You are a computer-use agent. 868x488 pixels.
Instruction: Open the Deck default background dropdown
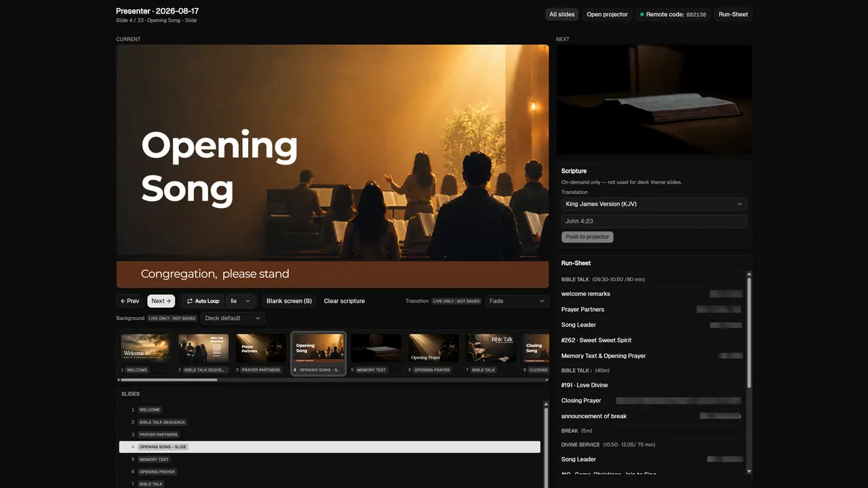(x=233, y=318)
